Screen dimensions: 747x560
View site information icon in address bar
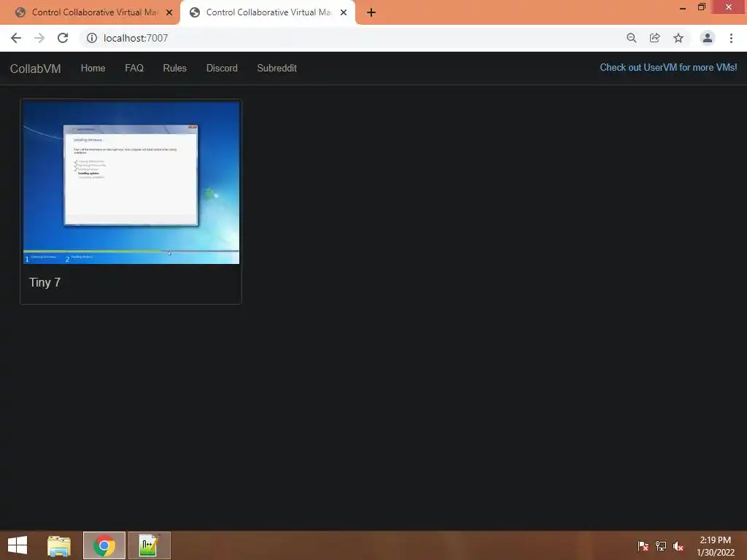point(91,38)
